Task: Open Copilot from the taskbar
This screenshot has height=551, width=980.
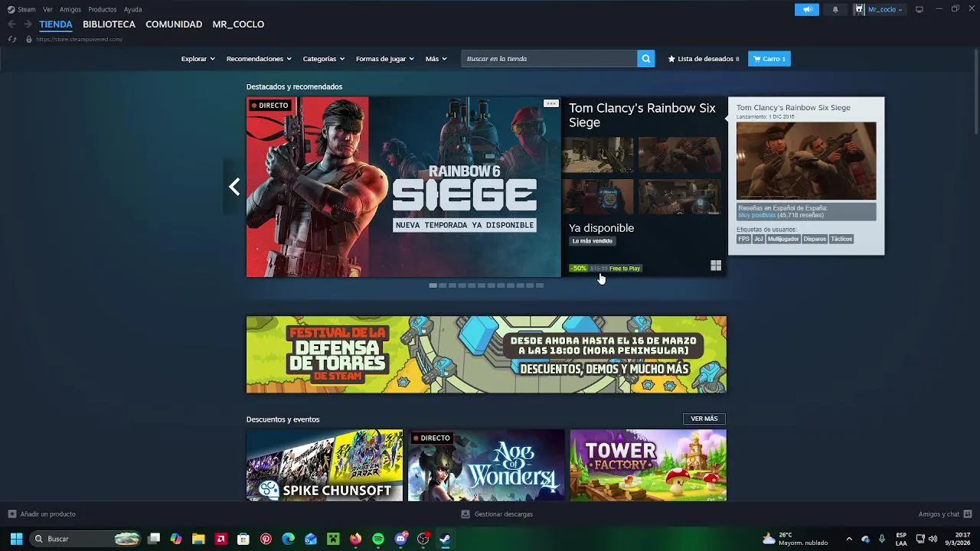Action: 176,539
